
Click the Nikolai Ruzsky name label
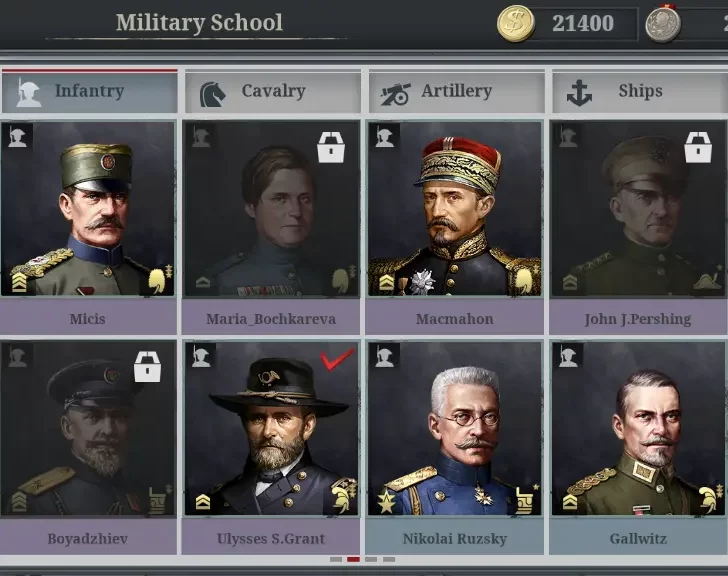pyautogui.click(x=455, y=539)
